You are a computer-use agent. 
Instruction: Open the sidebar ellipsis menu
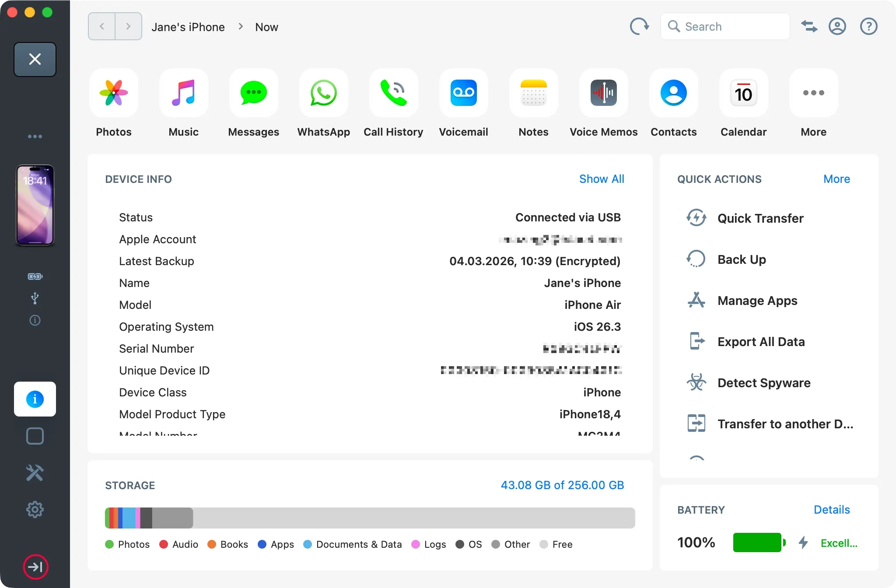coord(35,136)
